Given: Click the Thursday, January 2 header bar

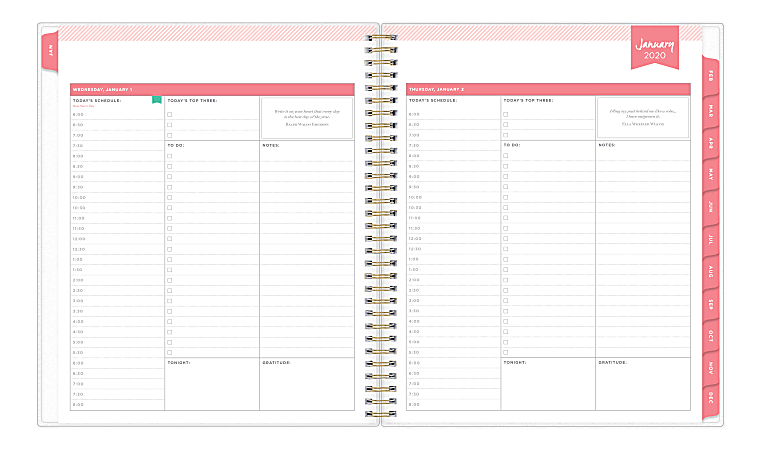Looking at the screenshot, I should pyautogui.click(x=548, y=89).
